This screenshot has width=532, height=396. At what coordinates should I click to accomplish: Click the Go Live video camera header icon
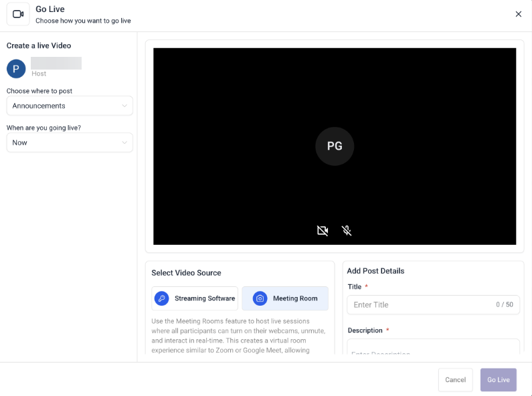(18, 14)
